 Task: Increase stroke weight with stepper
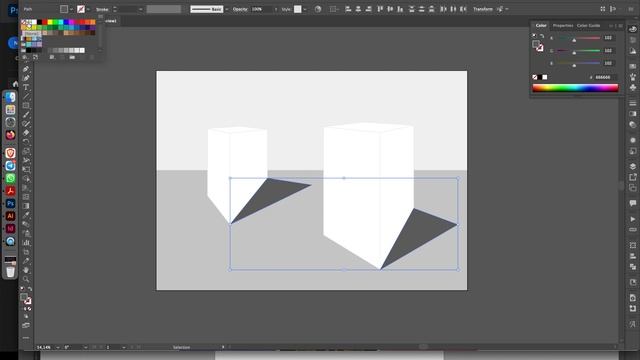[115, 7]
